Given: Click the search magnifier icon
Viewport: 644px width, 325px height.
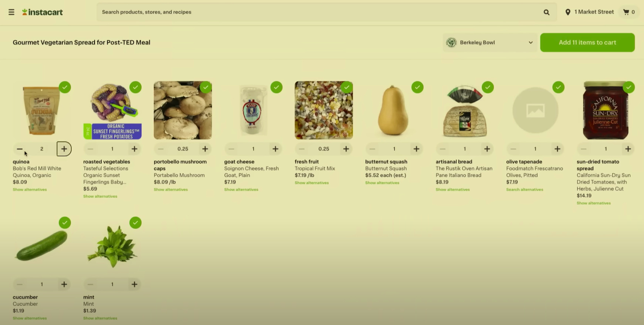Looking at the screenshot, I should tap(546, 12).
